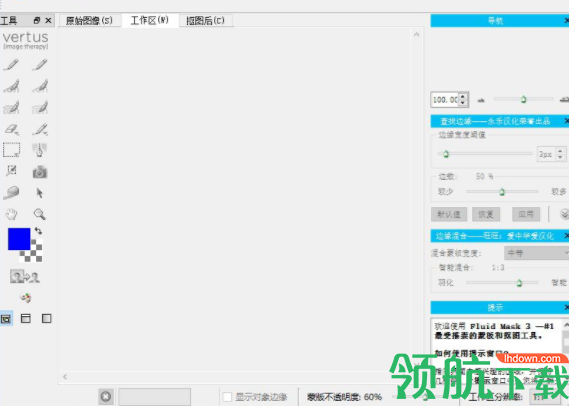This screenshot has height=406, width=569.
Task: Pick the left single-stroke brush in the second tool row
Action: 11,86
